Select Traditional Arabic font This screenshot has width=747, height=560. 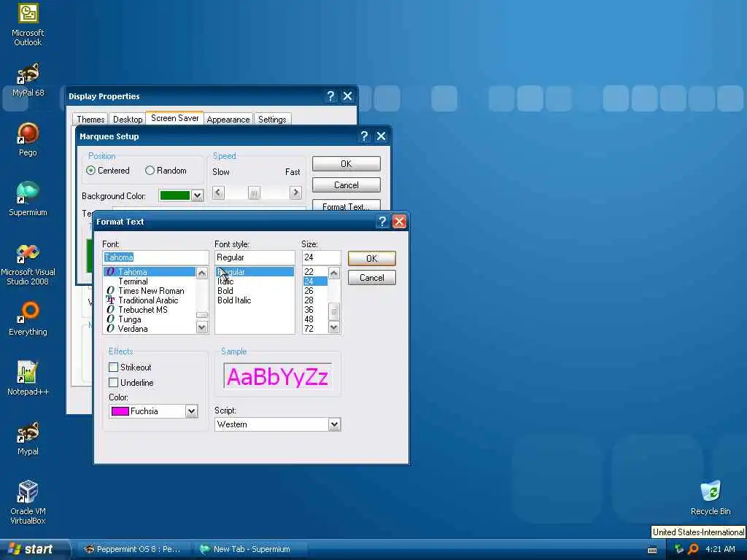click(x=148, y=300)
